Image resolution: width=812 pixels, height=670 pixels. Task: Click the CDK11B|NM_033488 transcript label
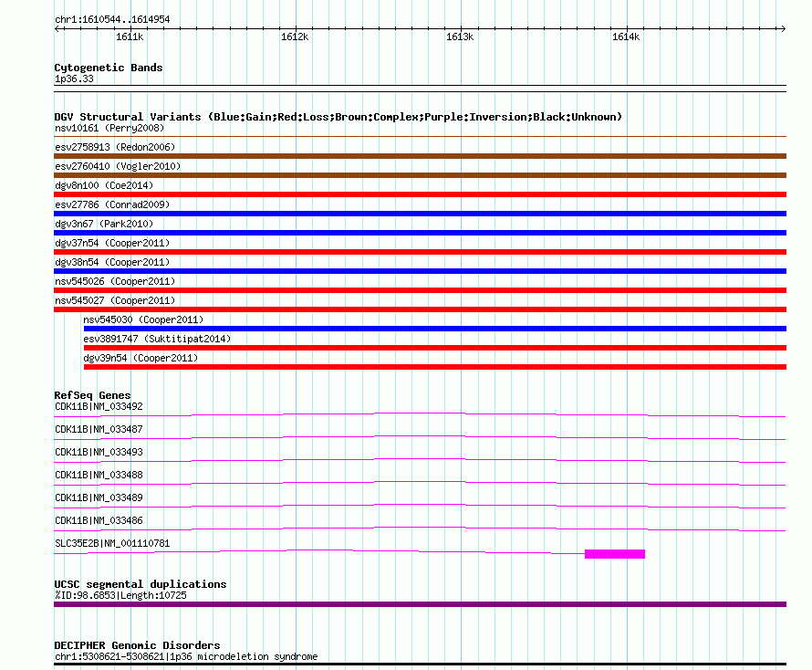tap(99, 475)
